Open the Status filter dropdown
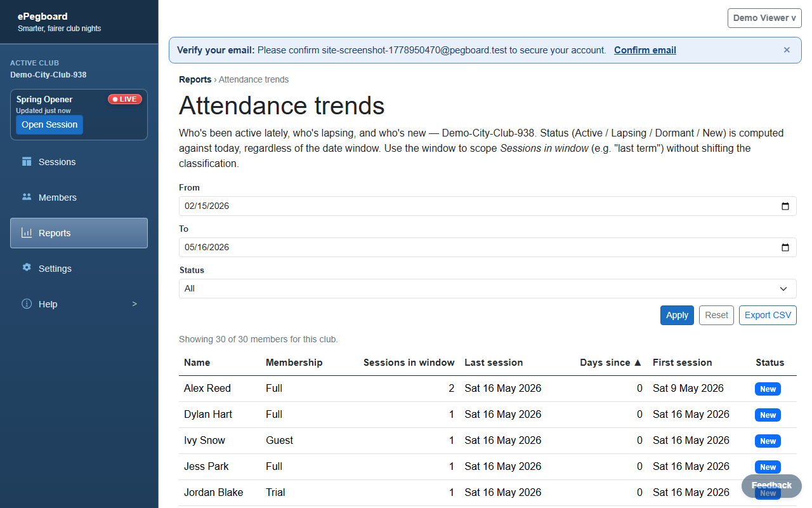The height and width of the screenshot is (508, 812). 487,288
